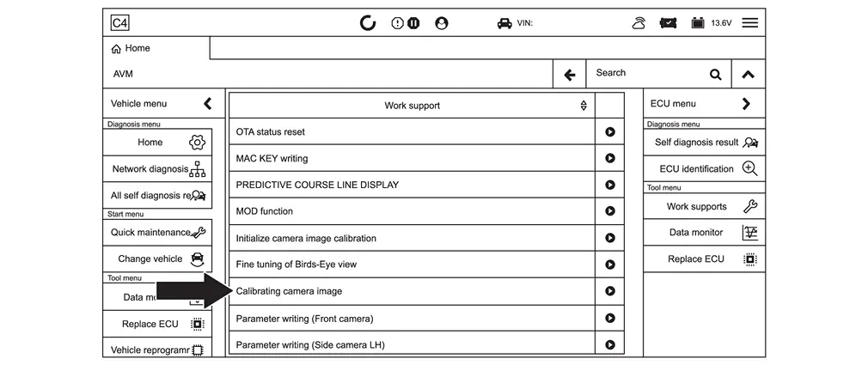This screenshot has height=365, width=868.
Task: Open ECU identification
Action: [x=704, y=169]
